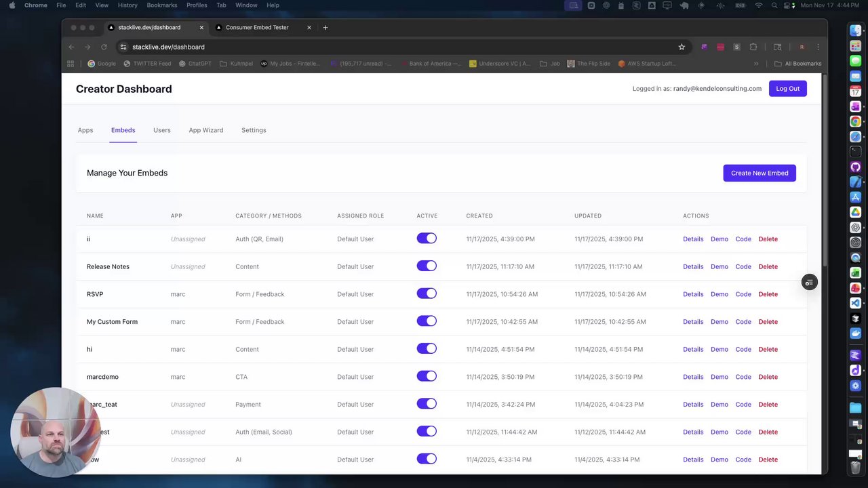Screen dimensions: 868x488
Task: Toggle active switch for the hi embed
Action: (x=427, y=348)
